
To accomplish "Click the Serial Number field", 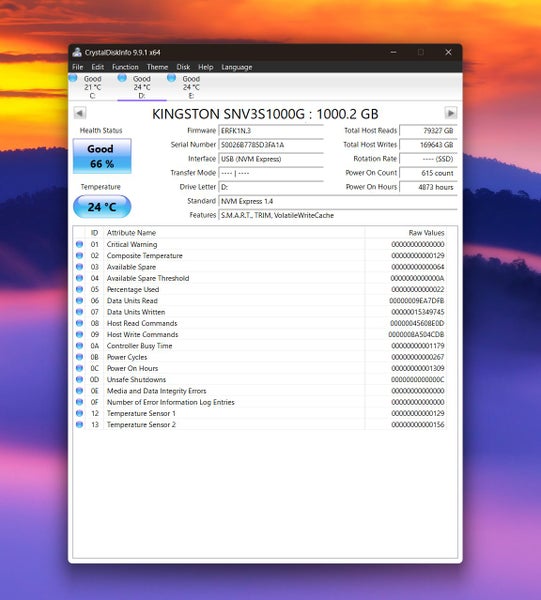I will pos(271,145).
